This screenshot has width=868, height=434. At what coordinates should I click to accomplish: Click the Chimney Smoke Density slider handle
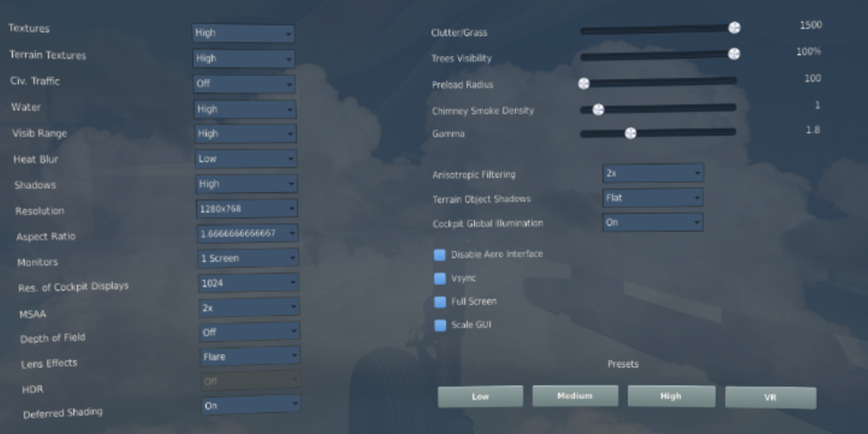click(x=598, y=109)
